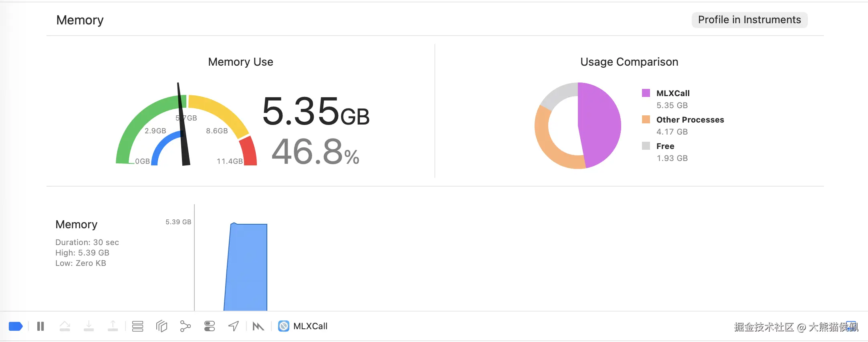The height and width of the screenshot is (342, 868).
Task: Click the orange Other Processes swatch
Action: (x=646, y=120)
